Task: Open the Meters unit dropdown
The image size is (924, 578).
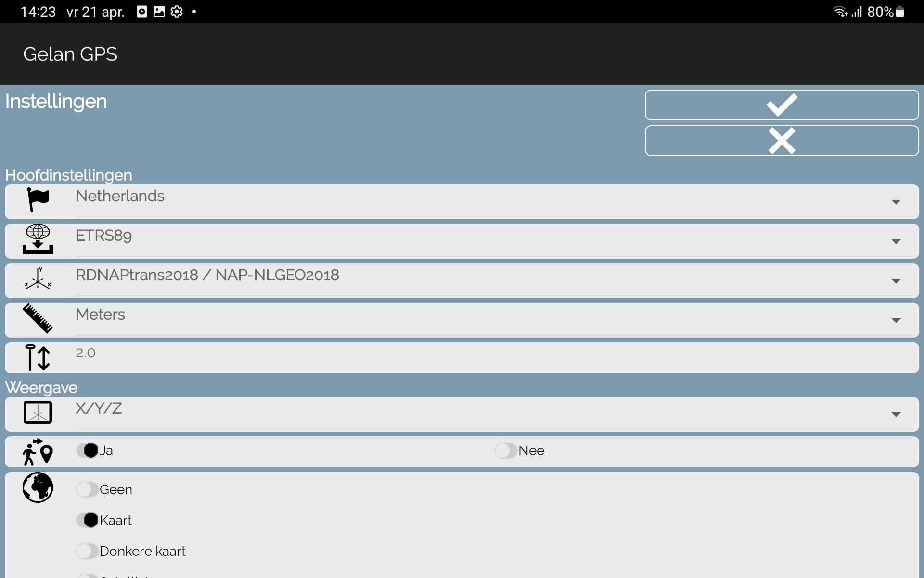Action: pos(495,320)
